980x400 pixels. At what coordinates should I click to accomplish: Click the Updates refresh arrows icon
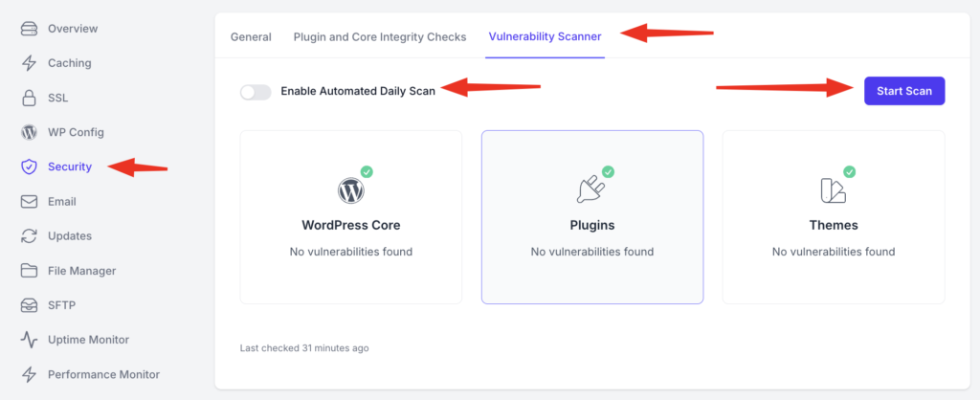point(30,236)
